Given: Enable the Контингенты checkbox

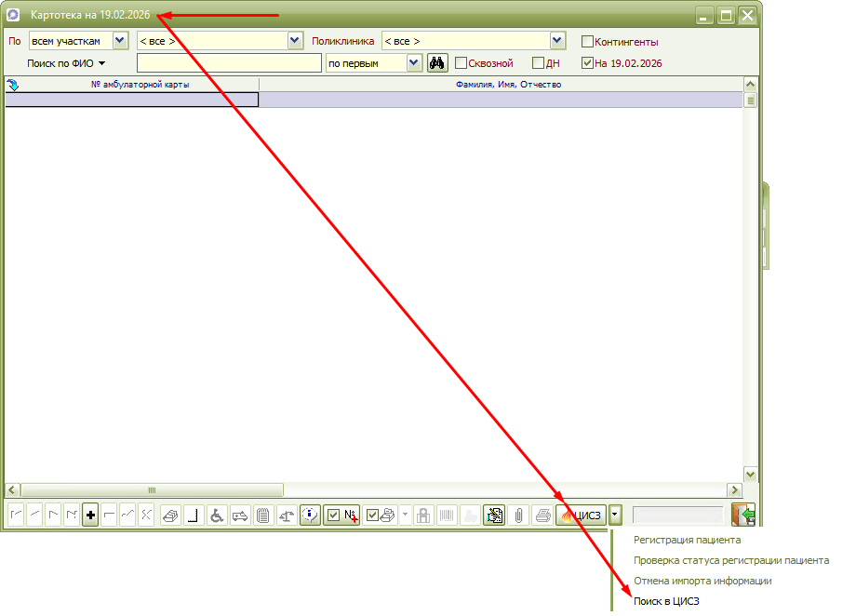Looking at the screenshot, I should (x=587, y=42).
